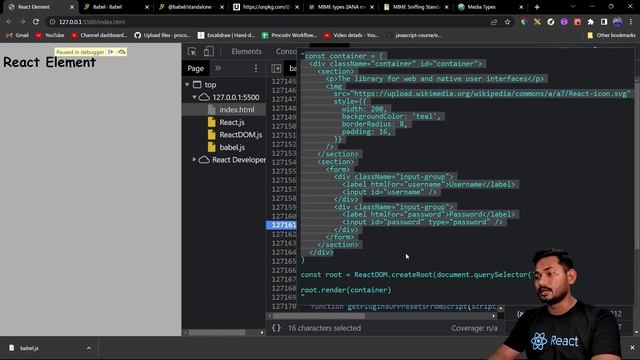Switch to the Console tab in DevTools
Image resolution: width=640 pixels, height=360 pixels.
[286, 51]
